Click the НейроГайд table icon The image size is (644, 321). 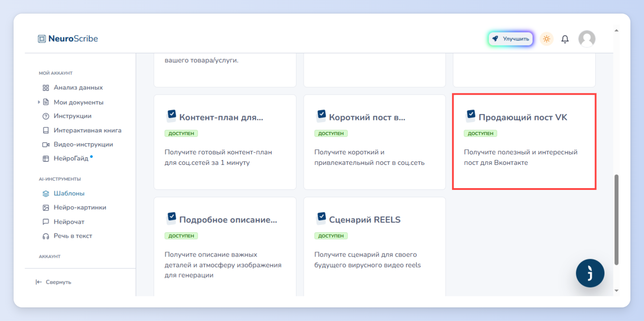(46, 159)
